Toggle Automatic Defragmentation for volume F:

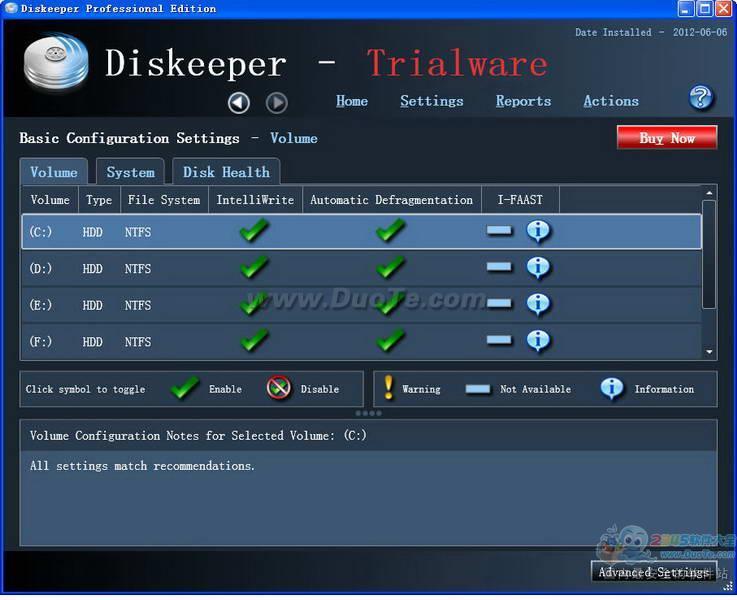coord(391,340)
